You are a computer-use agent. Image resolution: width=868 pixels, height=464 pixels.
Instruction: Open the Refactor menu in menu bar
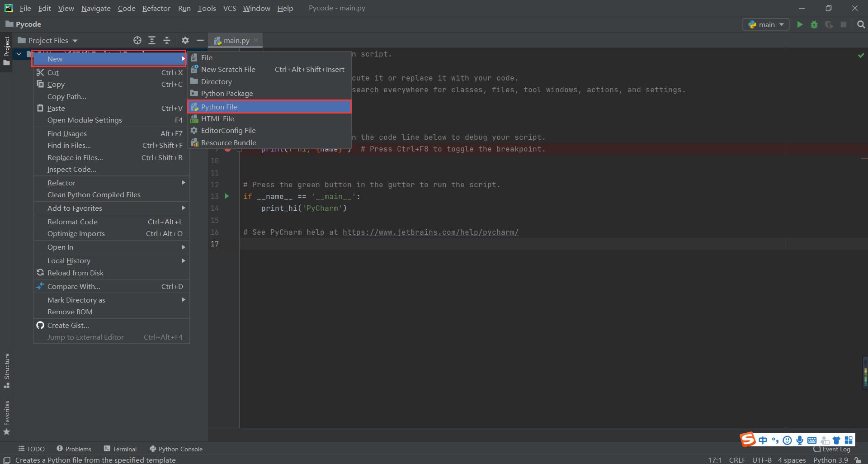click(156, 8)
